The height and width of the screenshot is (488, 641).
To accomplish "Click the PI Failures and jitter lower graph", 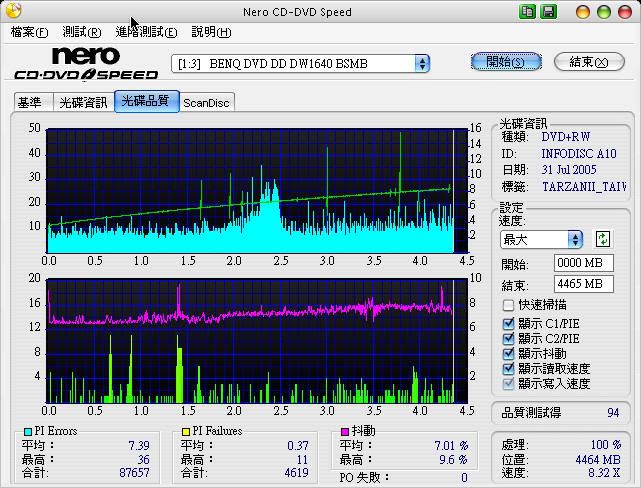I will (257, 341).
